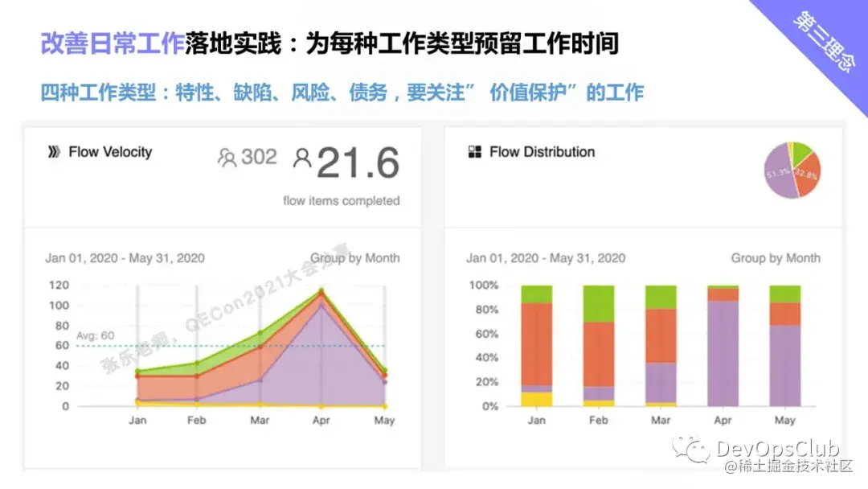Select the Flow Velocity panel title
Viewport: 868px width, 489px height.
click(110, 152)
